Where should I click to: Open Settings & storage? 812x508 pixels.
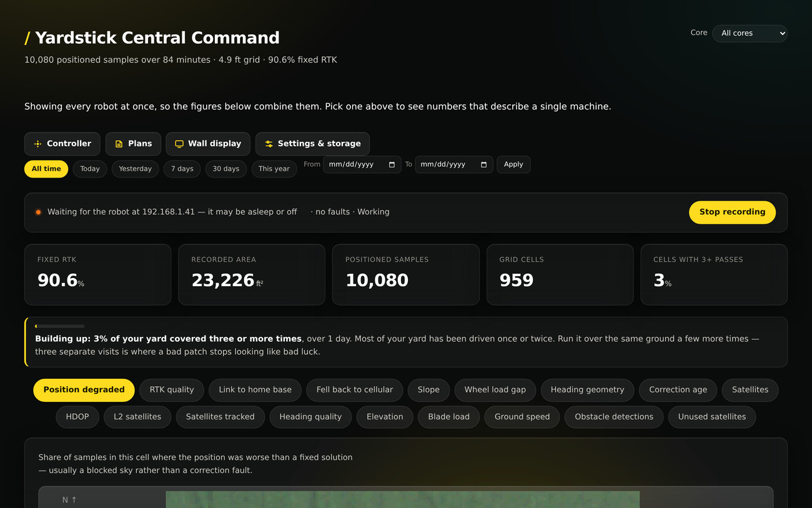pos(312,144)
